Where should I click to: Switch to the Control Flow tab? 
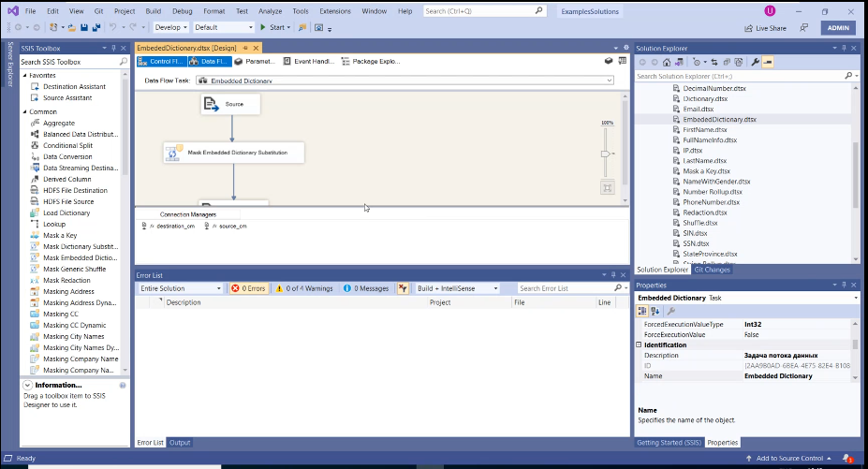[161, 62]
